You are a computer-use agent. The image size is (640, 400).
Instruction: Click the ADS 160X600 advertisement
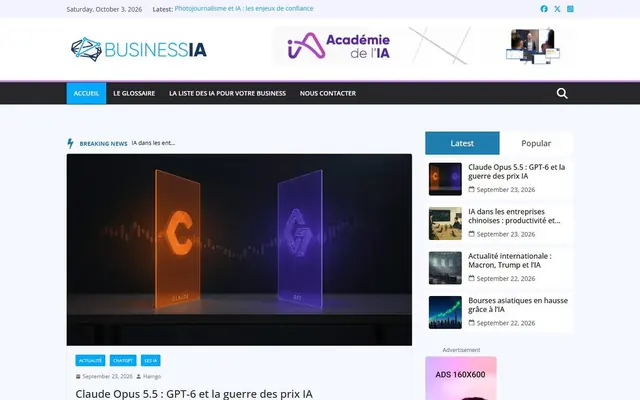pyautogui.click(x=461, y=378)
